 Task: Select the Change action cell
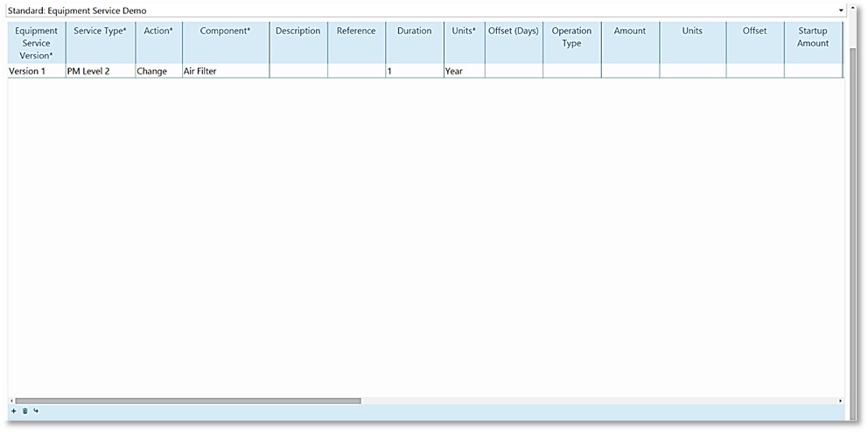tap(158, 71)
